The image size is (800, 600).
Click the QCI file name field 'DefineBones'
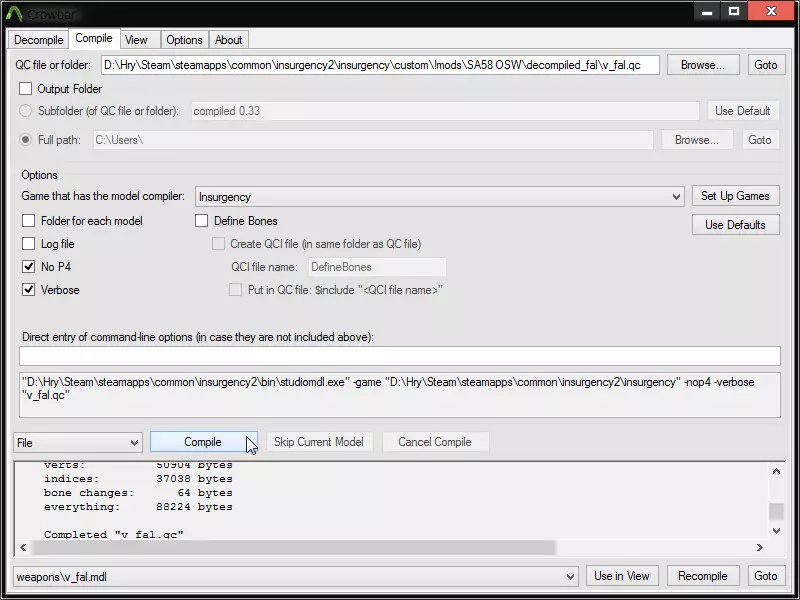click(377, 267)
